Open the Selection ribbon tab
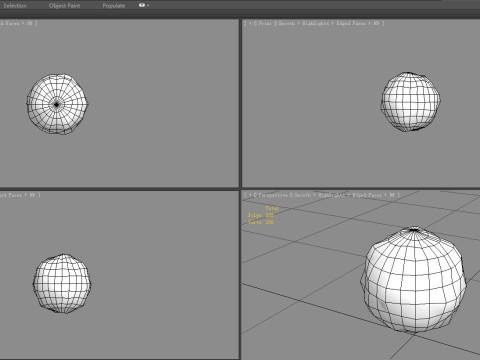 (x=15, y=6)
